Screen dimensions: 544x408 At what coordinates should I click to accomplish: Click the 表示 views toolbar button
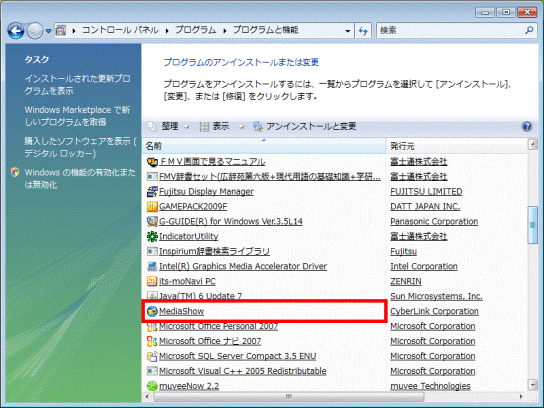click(215, 126)
